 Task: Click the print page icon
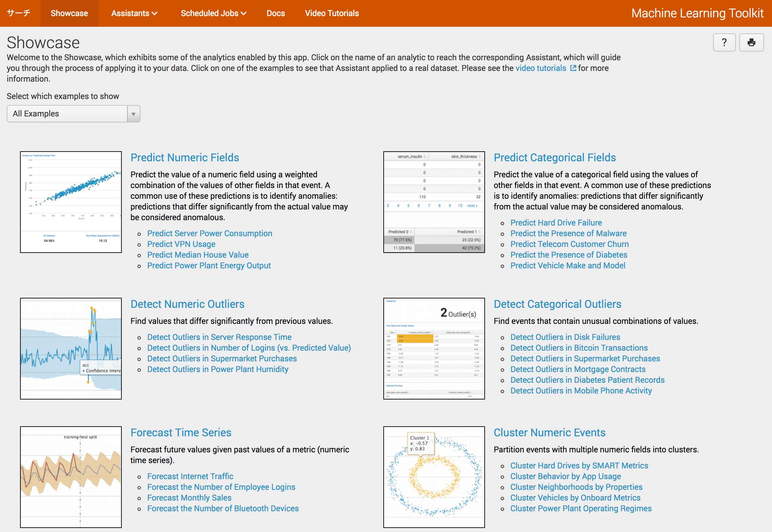tap(751, 42)
